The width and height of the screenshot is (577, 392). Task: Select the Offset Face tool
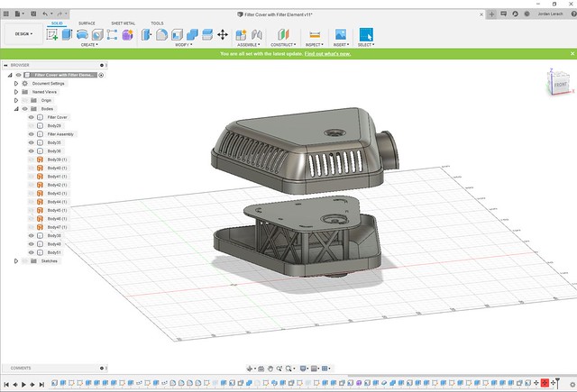click(207, 34)
